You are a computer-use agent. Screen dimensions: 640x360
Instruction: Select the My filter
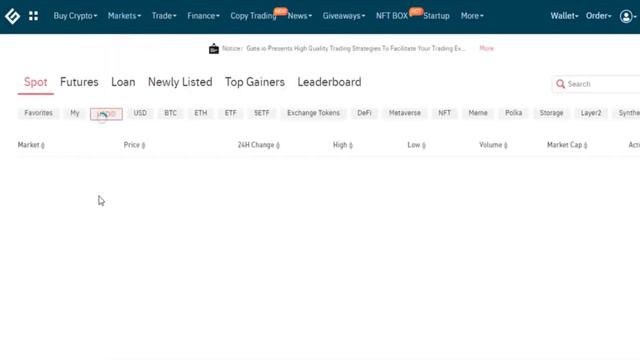pyautogui.click(x=75, y=113)
